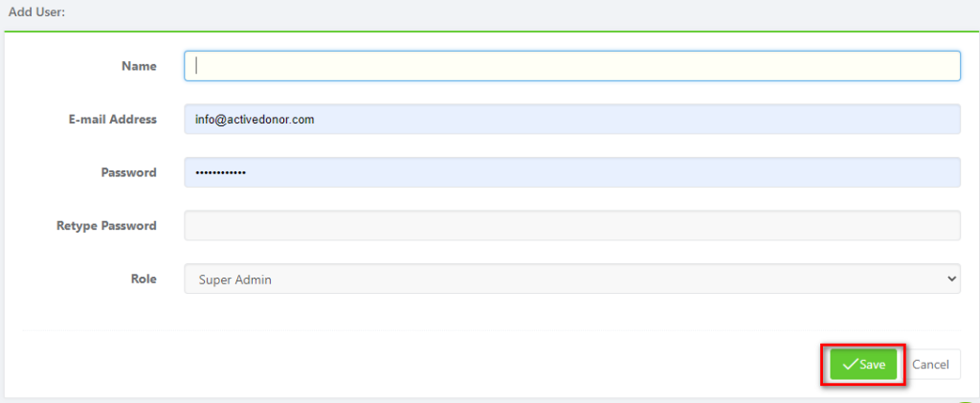Click the 'E-mail Address' label

click(x=113, y=120)
